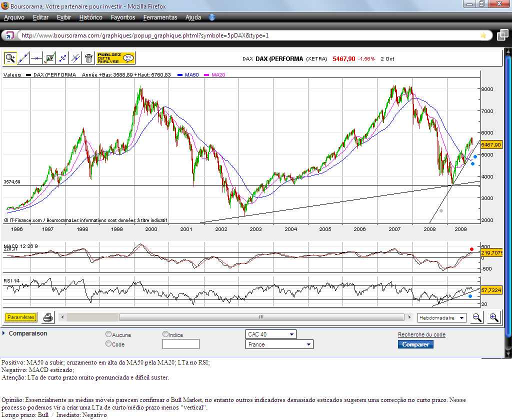The height and width of the screenshot is (420, 512).
Task: Open the CAC 40 index dropdown
Action: click(x=270, y=334)
